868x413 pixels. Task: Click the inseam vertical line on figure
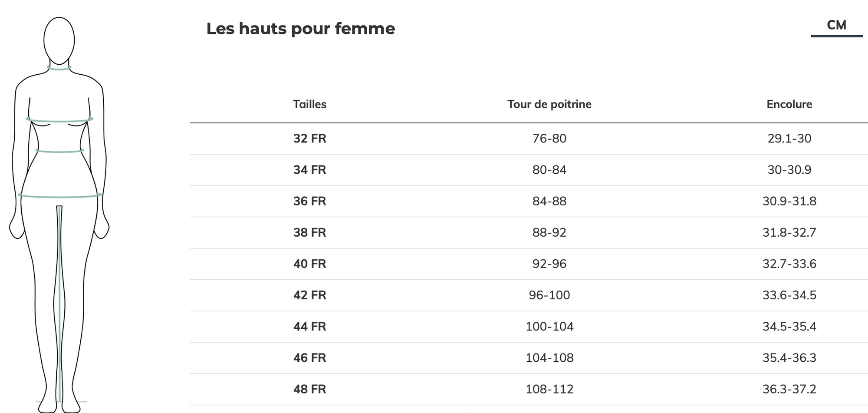tap(59, 304)
